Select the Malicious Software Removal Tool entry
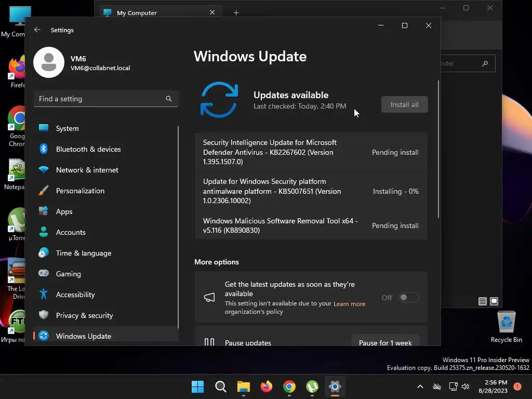The width and height of the screenshot is (532, 399). tap(311, 225)
